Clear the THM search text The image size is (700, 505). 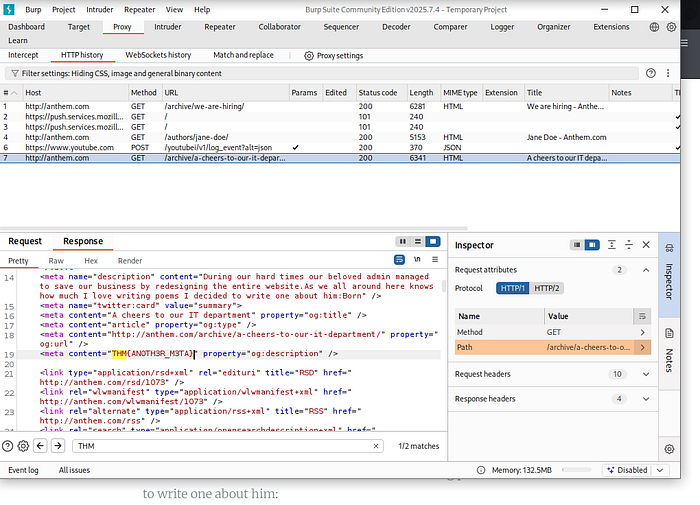click(x=376, y=446)
